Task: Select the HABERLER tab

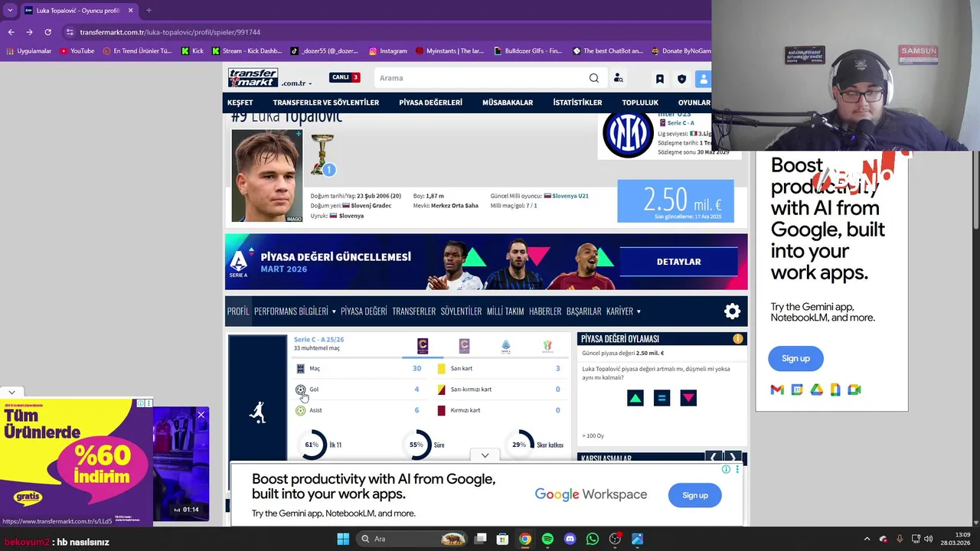Action: click(x=545, y=311)
